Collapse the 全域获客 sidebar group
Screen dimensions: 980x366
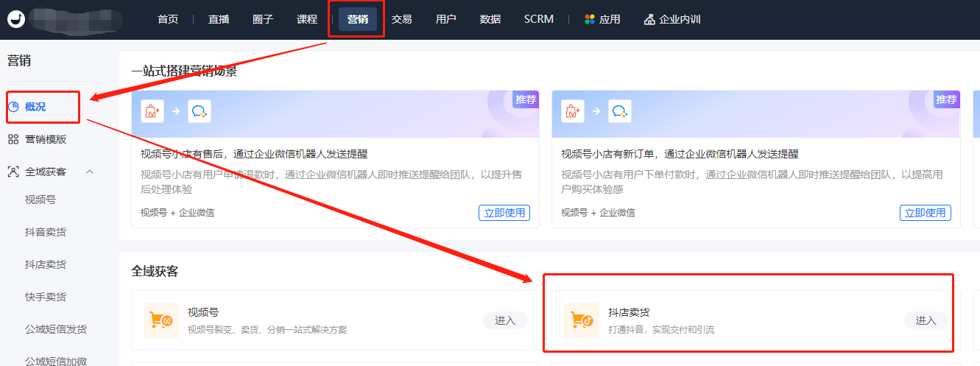tap(89, 172)
